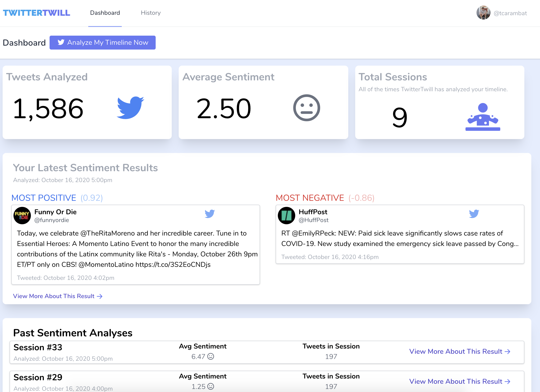This screenshot has height=392, width=540.
Task: Click the TwitterTwill logo
Action: 37,13
